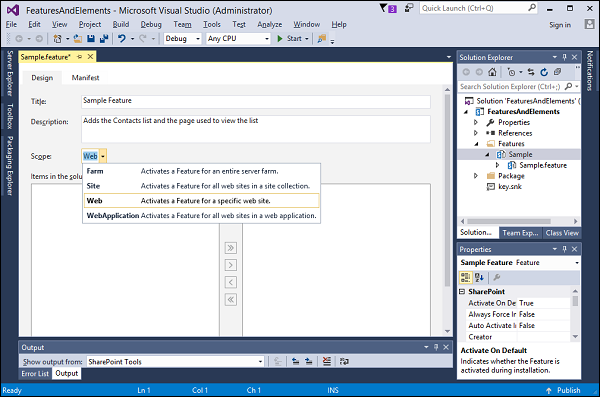Open the Show output from dropdown

coord(175,361)
